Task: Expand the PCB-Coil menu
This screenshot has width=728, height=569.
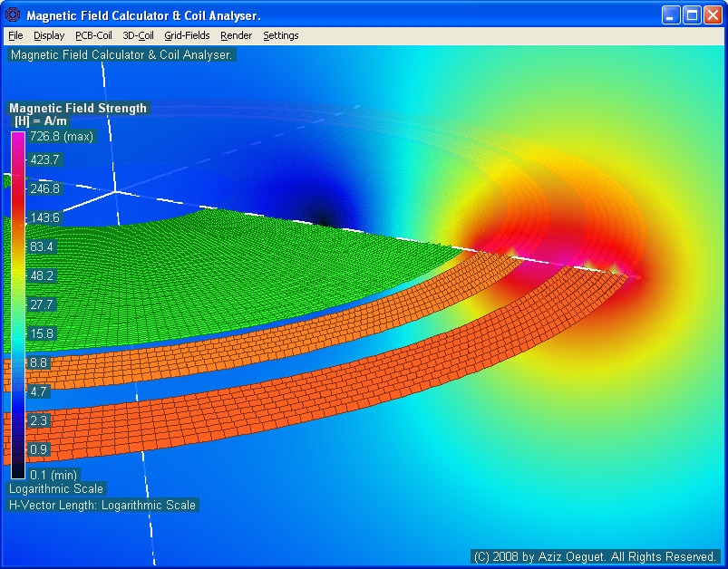Action: [93, 35]
